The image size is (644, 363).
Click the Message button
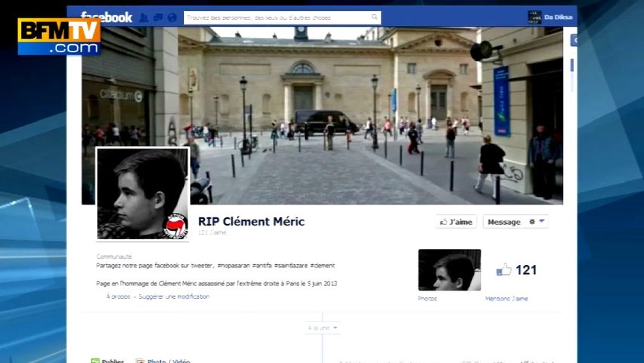coord(504,222)
